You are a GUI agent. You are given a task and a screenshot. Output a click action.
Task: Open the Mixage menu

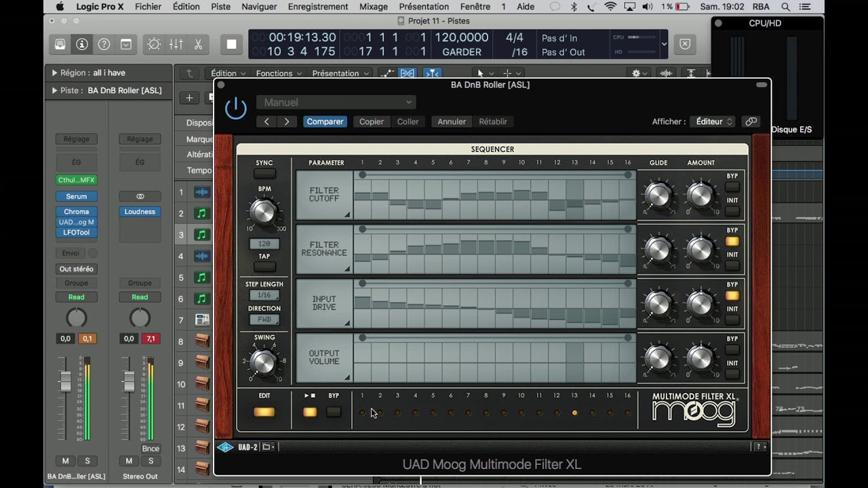pos(373,6)
